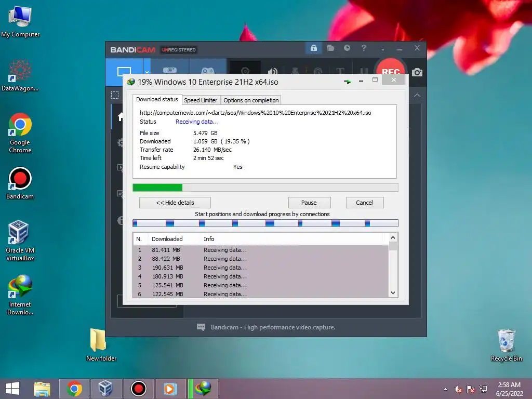532x399 pixels.
Task: Click connections list scroll up arrow
Action: click(x=393, y=237)
